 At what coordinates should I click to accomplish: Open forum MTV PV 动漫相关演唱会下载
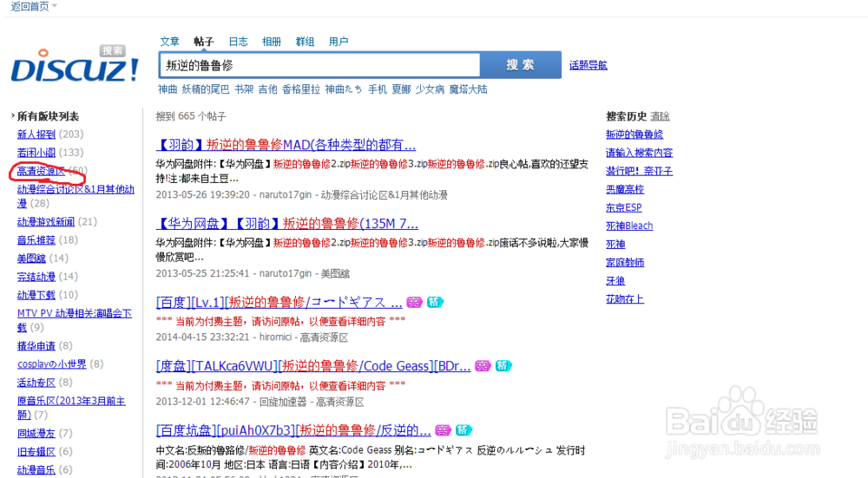pos(74,320)
